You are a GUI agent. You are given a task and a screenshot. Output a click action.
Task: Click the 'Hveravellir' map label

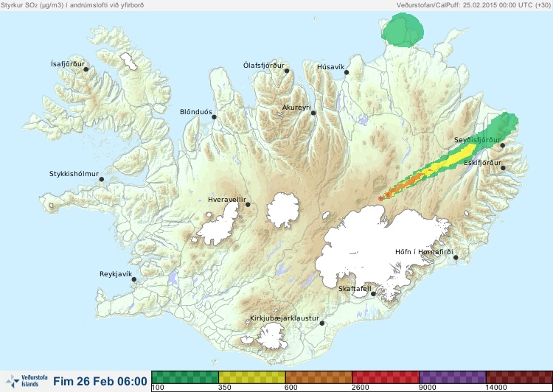(227, 200)
